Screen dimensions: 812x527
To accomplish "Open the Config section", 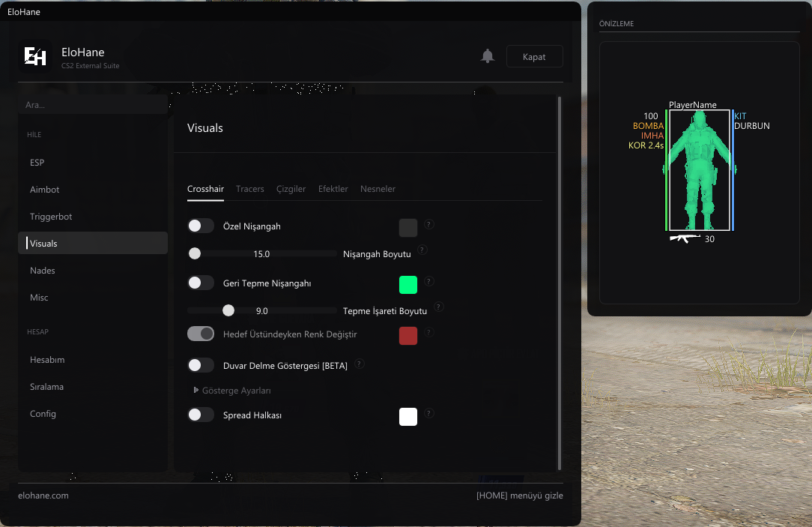I will point(93,414).
